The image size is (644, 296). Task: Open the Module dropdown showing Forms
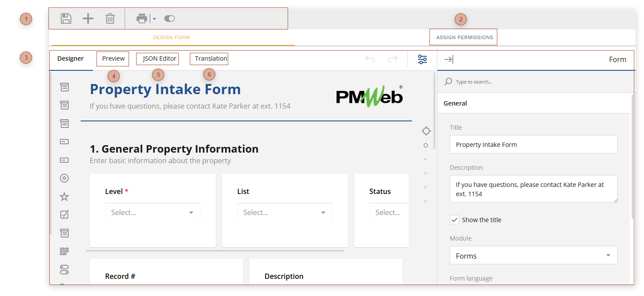tap(533, 255)
